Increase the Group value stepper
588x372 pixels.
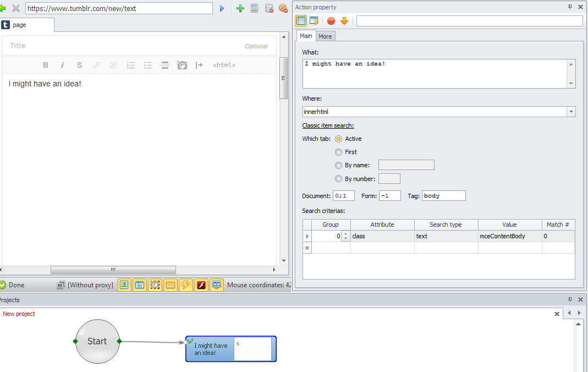[346, 234]
